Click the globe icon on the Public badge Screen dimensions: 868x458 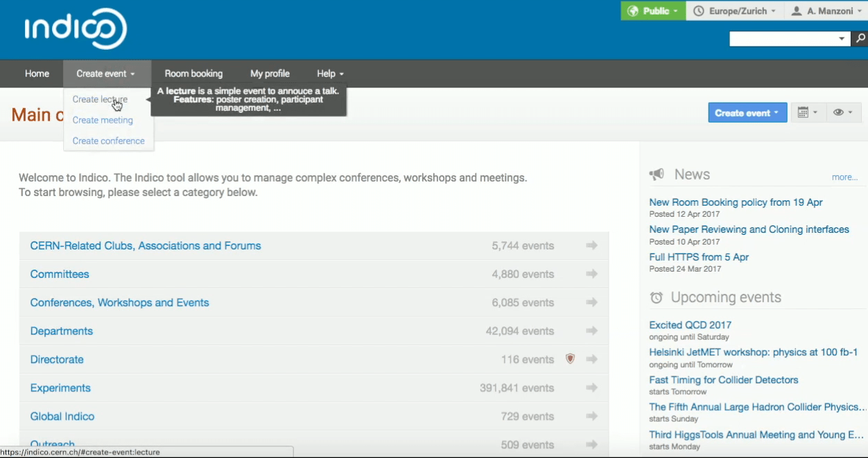(x=633, y=11)
